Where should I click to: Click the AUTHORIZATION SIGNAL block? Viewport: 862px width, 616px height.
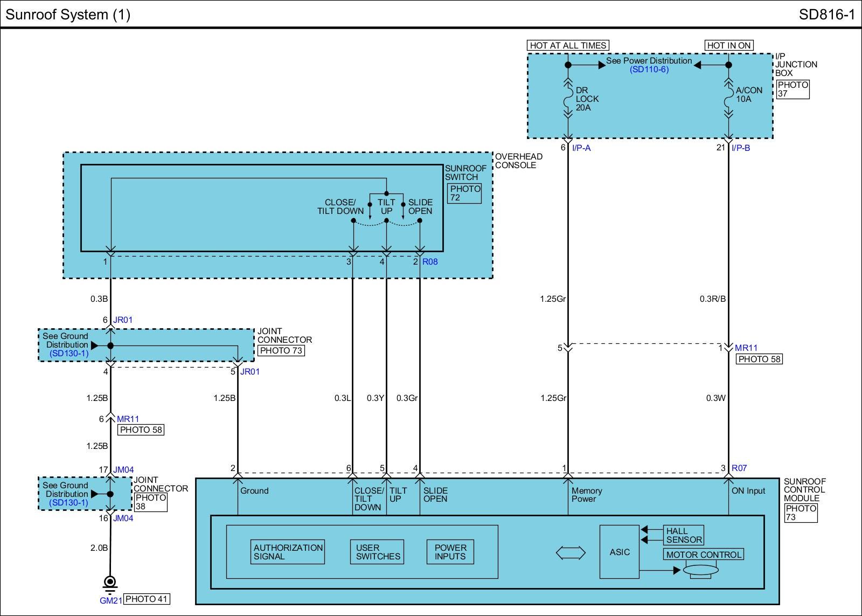coord(288,552)
